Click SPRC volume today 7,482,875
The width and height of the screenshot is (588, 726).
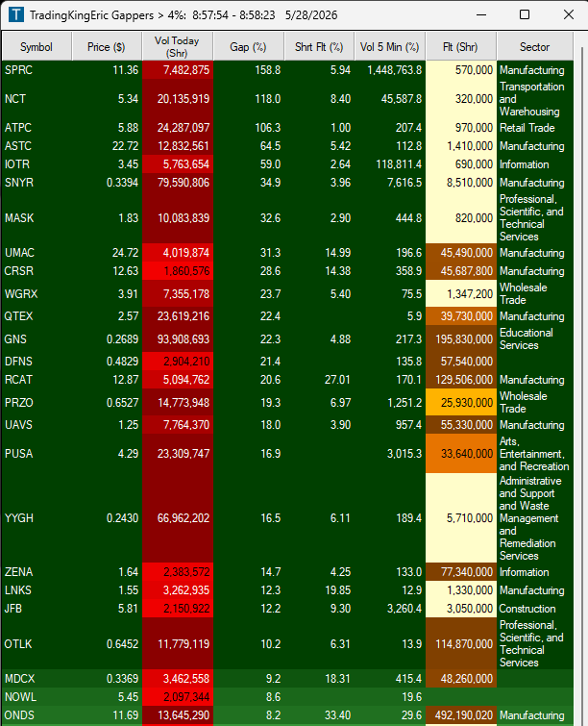click(178, 70)
